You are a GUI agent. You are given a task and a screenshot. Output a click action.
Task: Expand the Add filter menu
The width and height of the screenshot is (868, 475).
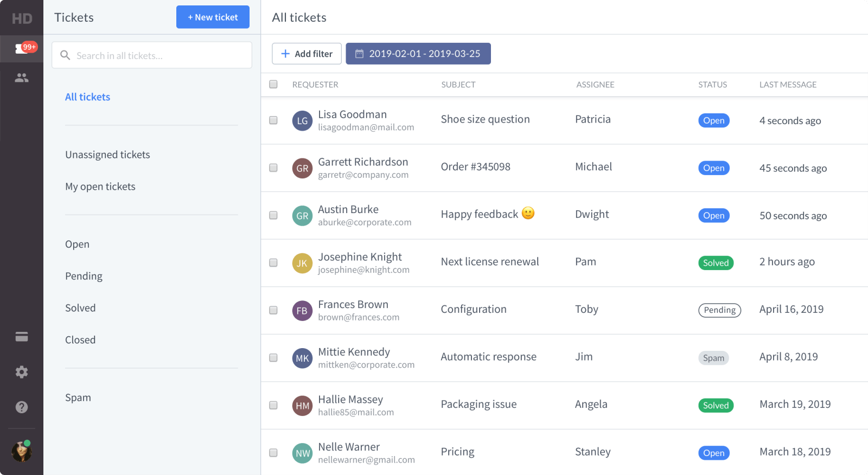pyautogui.click(x=307, y=54)
